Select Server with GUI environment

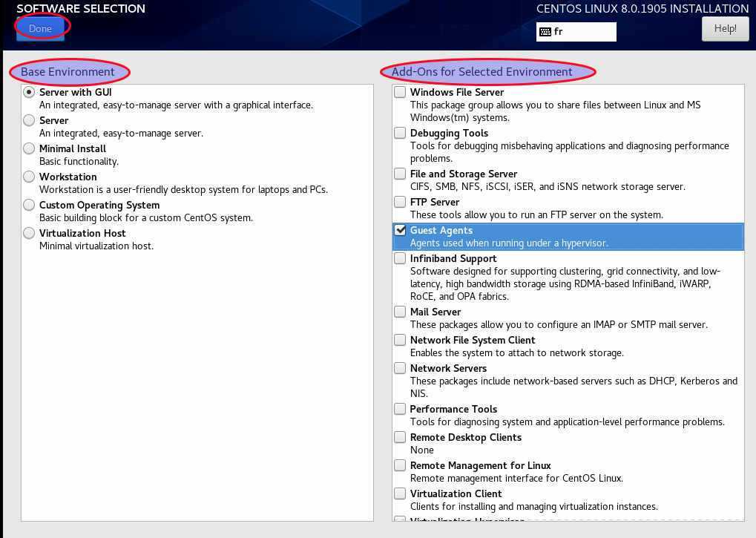[29, 93]
